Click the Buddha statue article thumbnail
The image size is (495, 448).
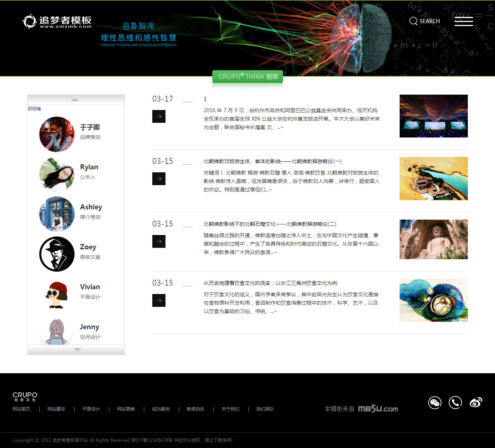[433, 239]
